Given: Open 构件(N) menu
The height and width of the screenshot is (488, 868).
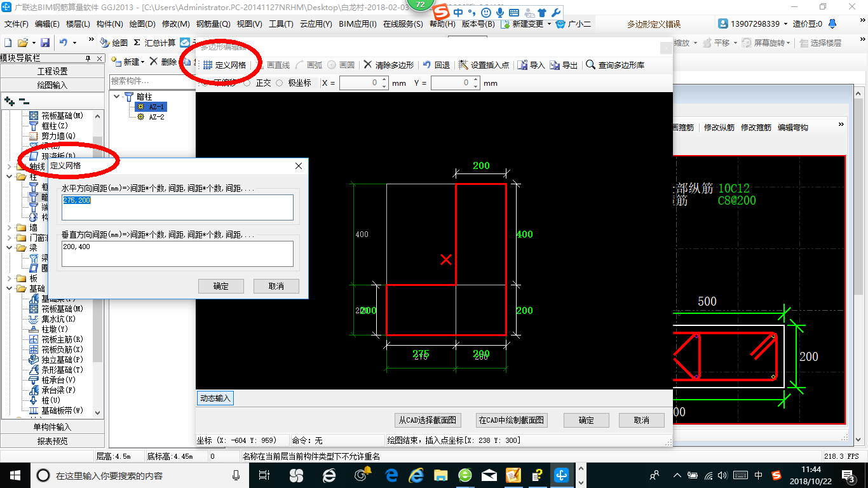Looking at the screenshot, I should [x=109, y=24].
